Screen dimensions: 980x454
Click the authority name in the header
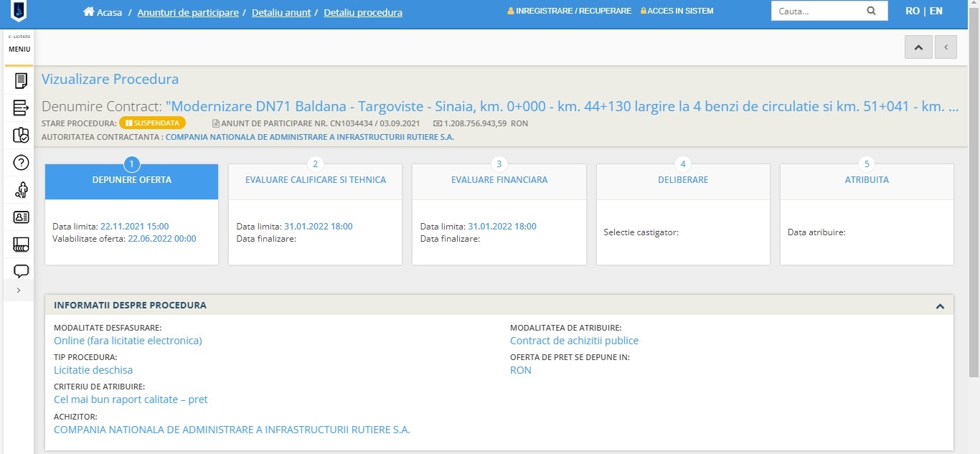pos(310,137)
